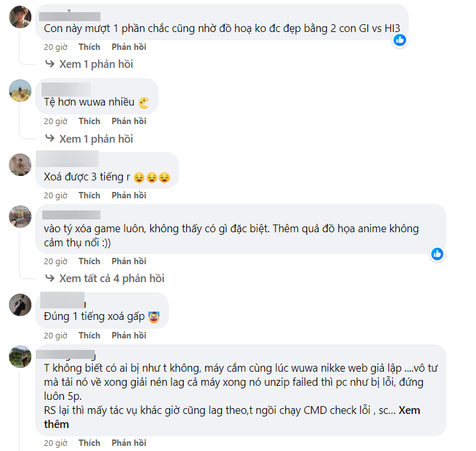Expand 'Xem 1 phản hồi' under GI vs HI3 comment

[x=96, y=64]
